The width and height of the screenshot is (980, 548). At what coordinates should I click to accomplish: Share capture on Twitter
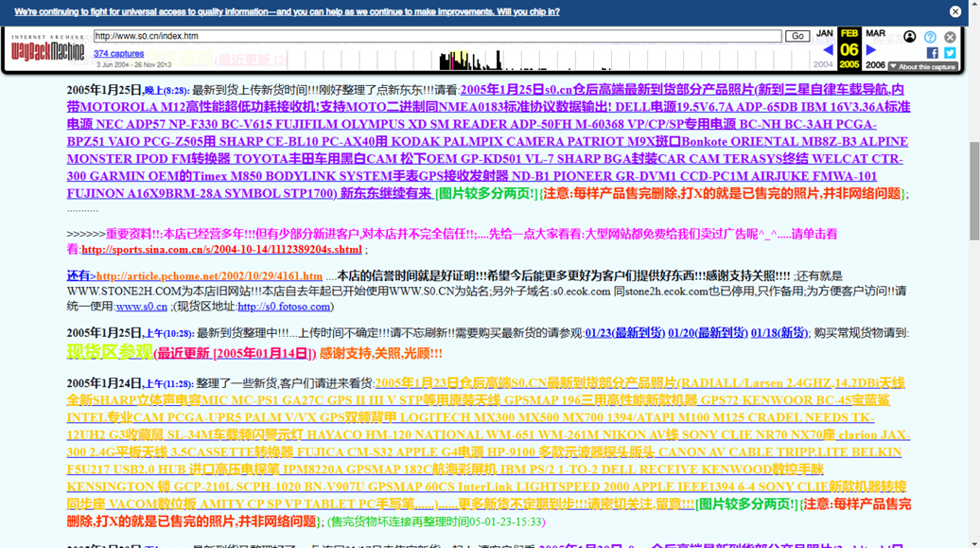[x=950, y=53]
